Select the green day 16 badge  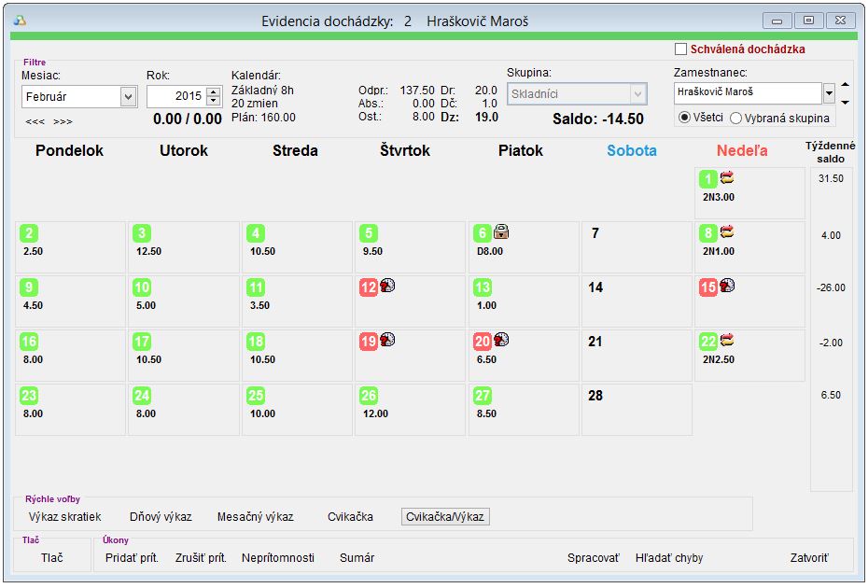[29, 342]
